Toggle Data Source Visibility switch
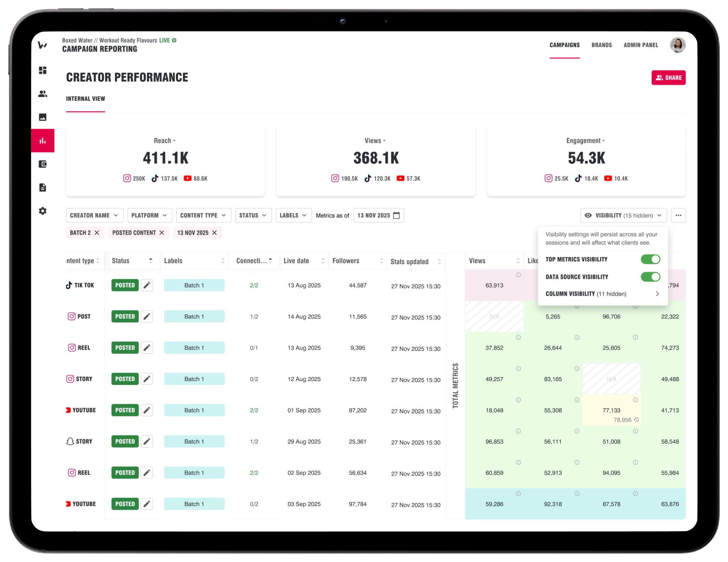 click(x=650, y=277)
